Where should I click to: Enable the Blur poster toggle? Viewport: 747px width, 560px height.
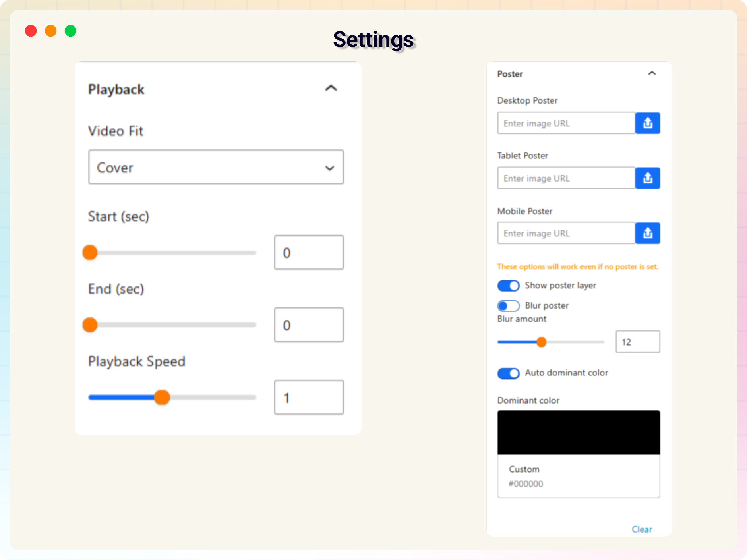pos(508,306)
